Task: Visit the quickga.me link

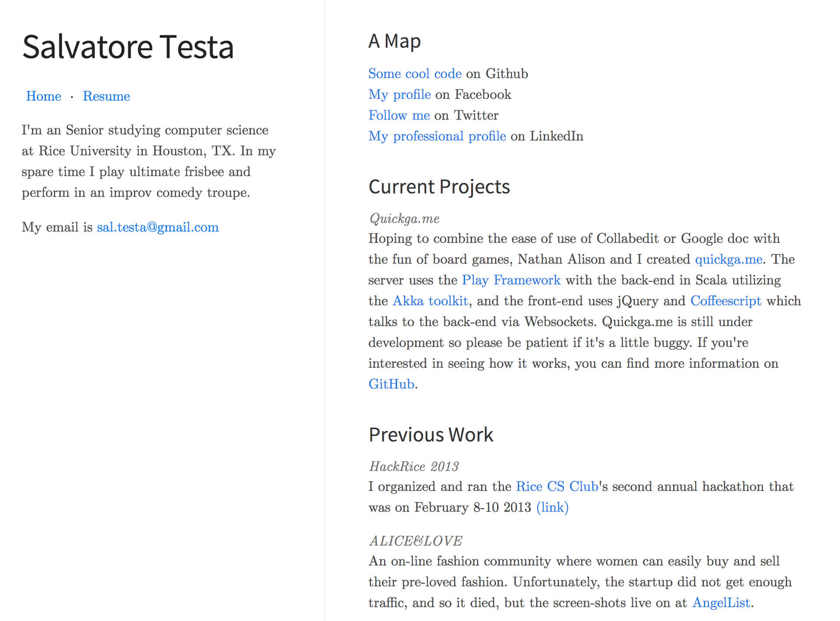Action: pos(728,260)
